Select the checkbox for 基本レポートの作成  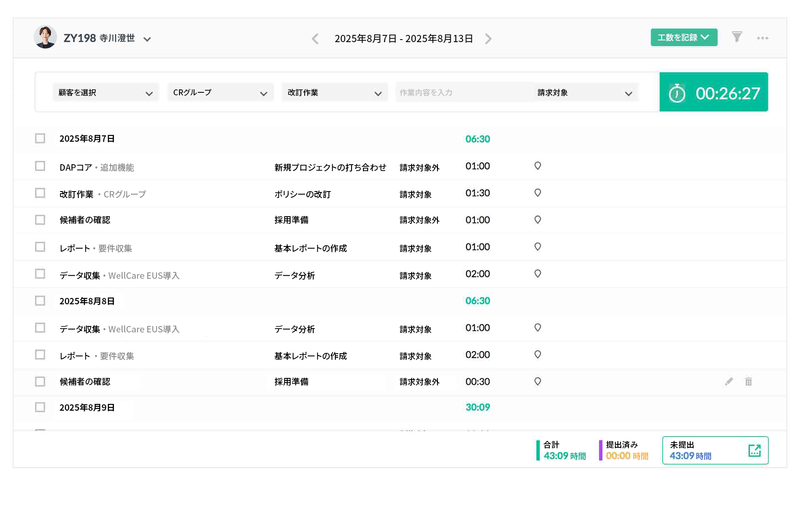(x=40, y=247)
